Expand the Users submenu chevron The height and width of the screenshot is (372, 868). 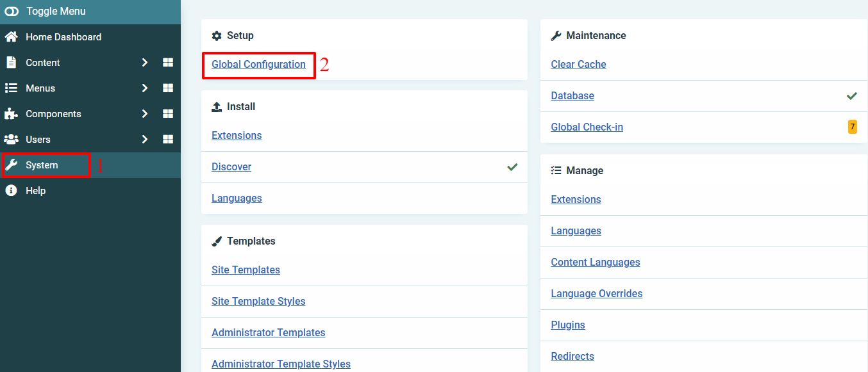coord(145,139)
